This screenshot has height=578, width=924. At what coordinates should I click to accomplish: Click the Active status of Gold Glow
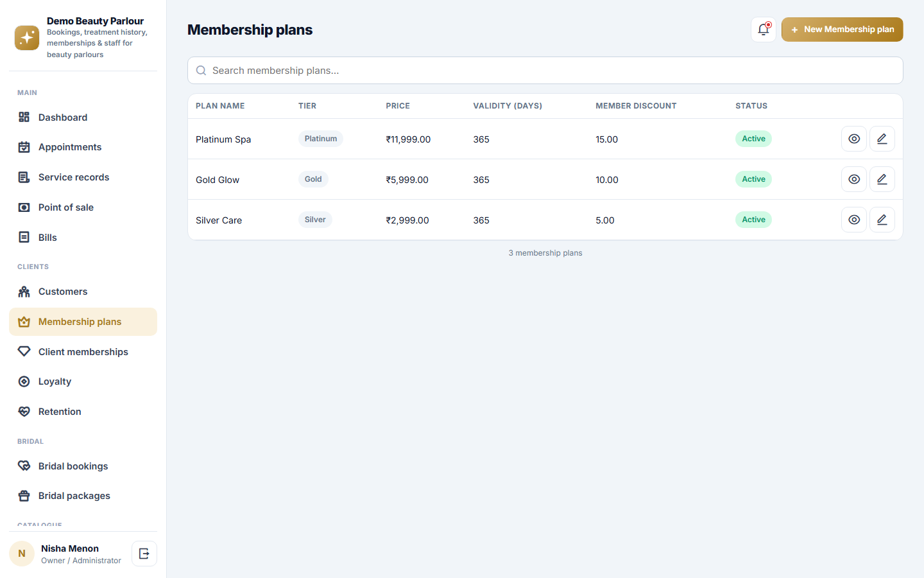tap(753, 179)
